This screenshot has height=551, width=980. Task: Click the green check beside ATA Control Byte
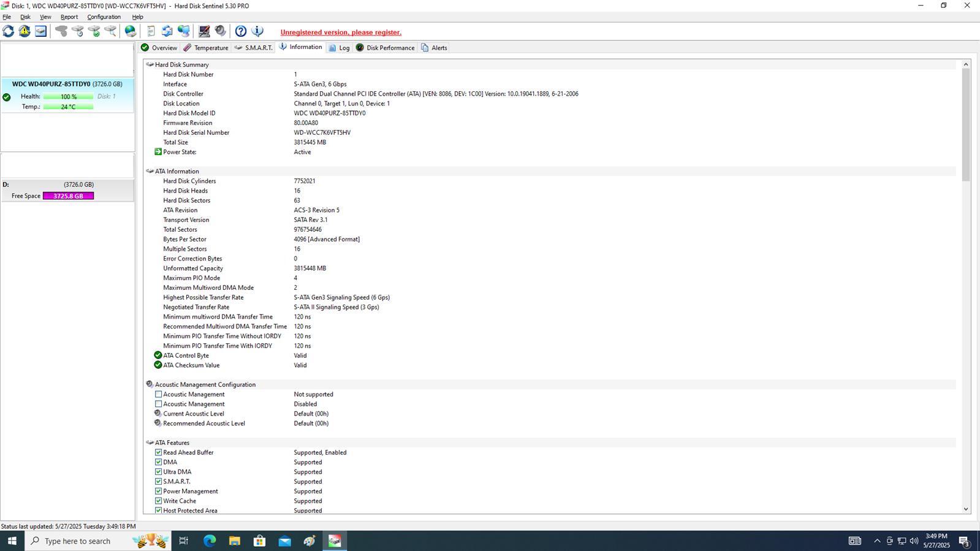158,355
